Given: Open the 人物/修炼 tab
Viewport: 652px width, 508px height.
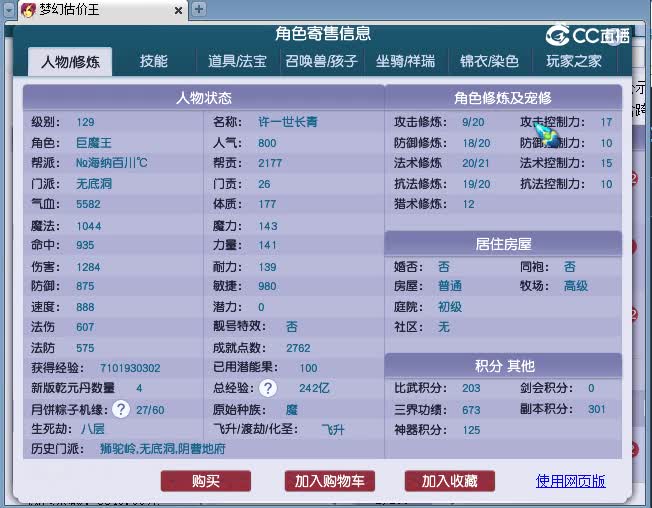Looking at the screenshot, I should tap(70, 62).
